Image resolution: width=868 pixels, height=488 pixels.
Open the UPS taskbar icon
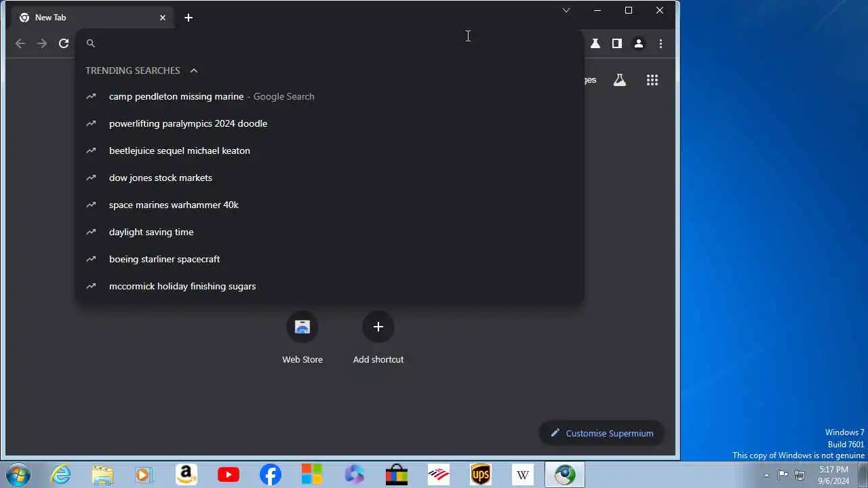pyautogui.click(x=481, y=474)
